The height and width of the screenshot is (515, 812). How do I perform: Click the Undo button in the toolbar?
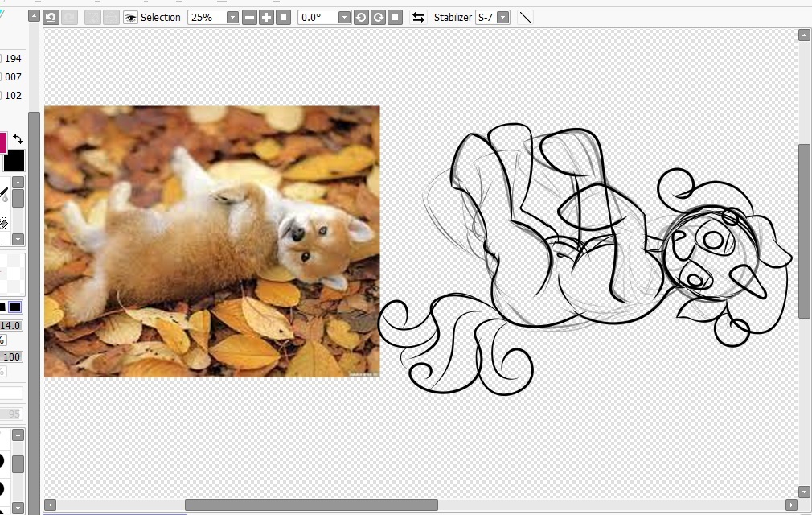(51, 17)
